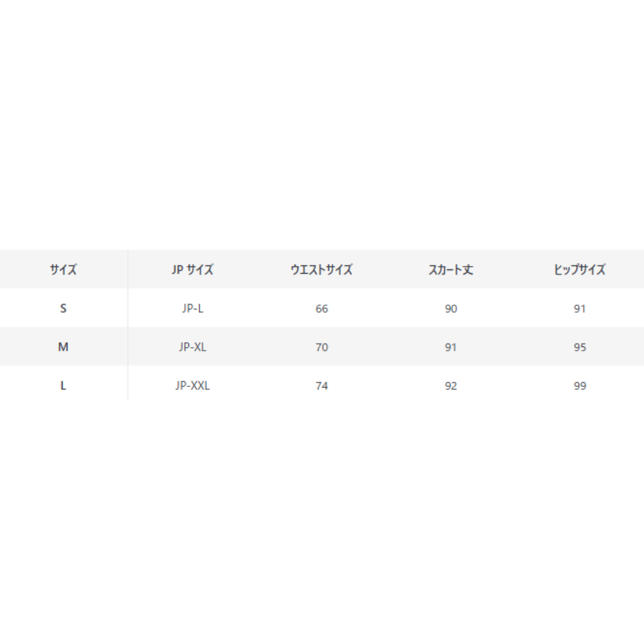Click the ヒップサイズ header cell
Viewport: 644px width, 644px height.
point(580,270)
